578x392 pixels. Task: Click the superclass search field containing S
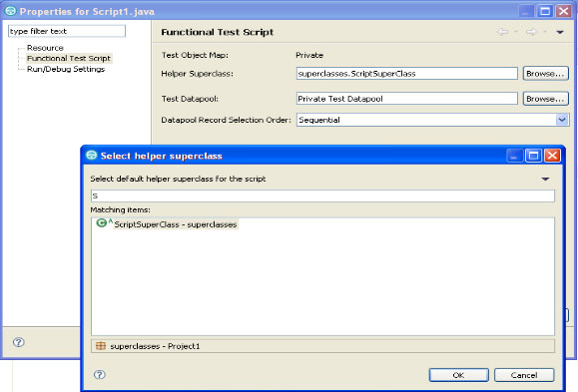click(322, 196)
